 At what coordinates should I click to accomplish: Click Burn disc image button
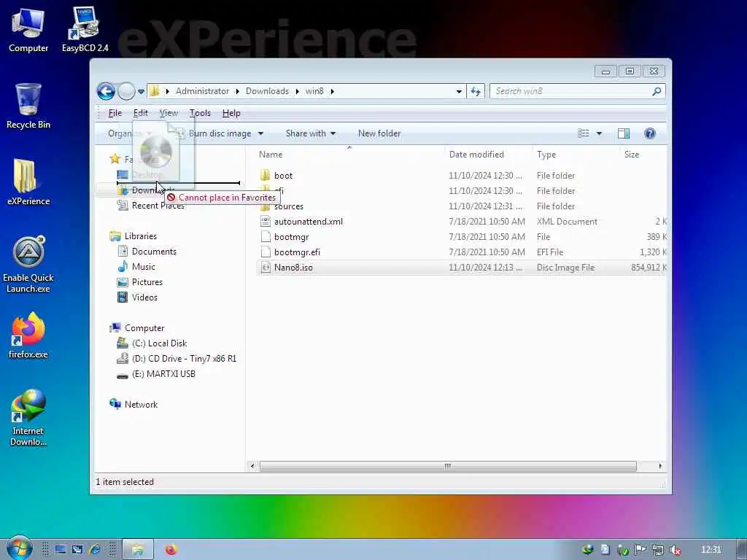[x=220, y=133]
